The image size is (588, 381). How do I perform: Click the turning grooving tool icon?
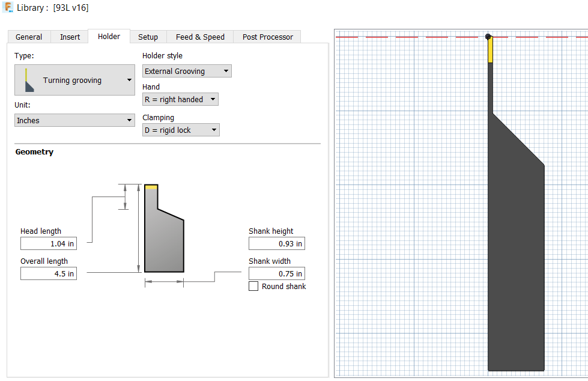pyautogui.click(x=28, y=81)
